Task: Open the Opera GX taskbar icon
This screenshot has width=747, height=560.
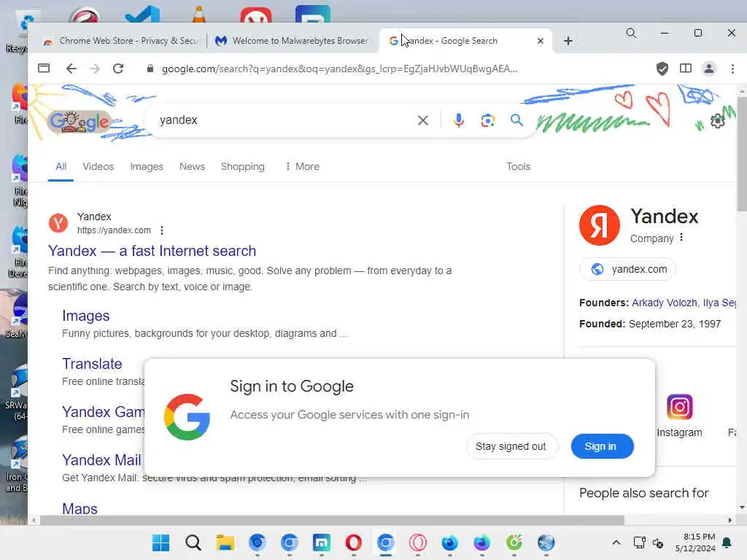Action: pyautogui.click(x=418, y=542)
